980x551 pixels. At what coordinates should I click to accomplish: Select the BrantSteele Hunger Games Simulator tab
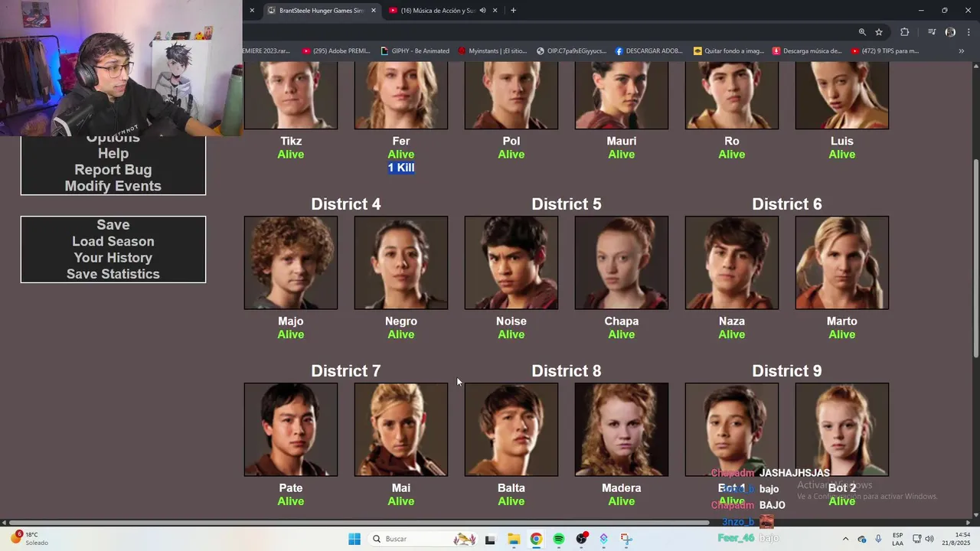pyautogui.click(x=322, y=11)
